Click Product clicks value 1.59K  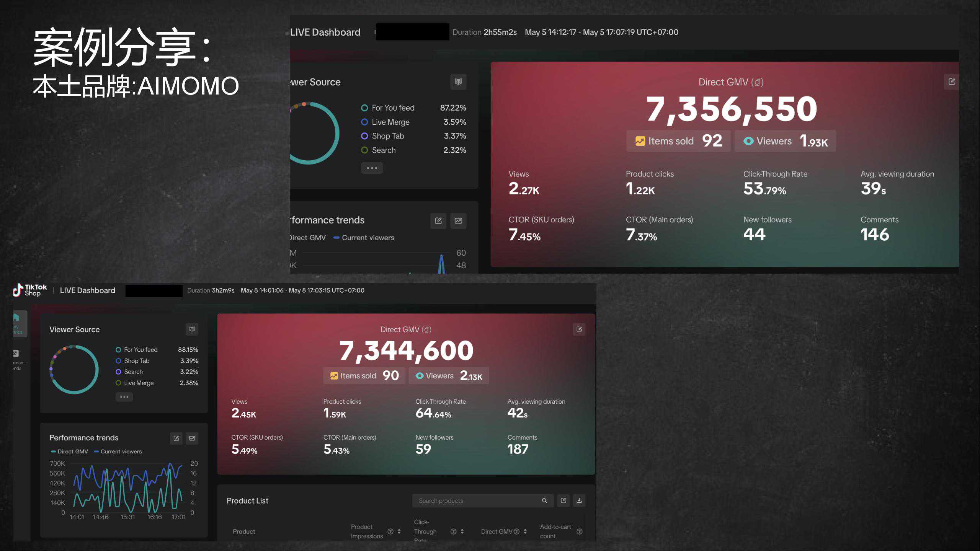[335, 413]
